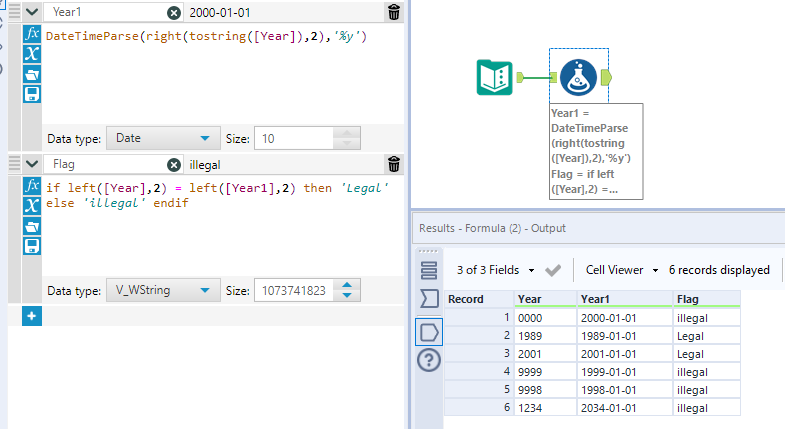This screenshot has height=429, width=785.
Task: Open columns and constants (x) for Flag
Action: (32, 206)
